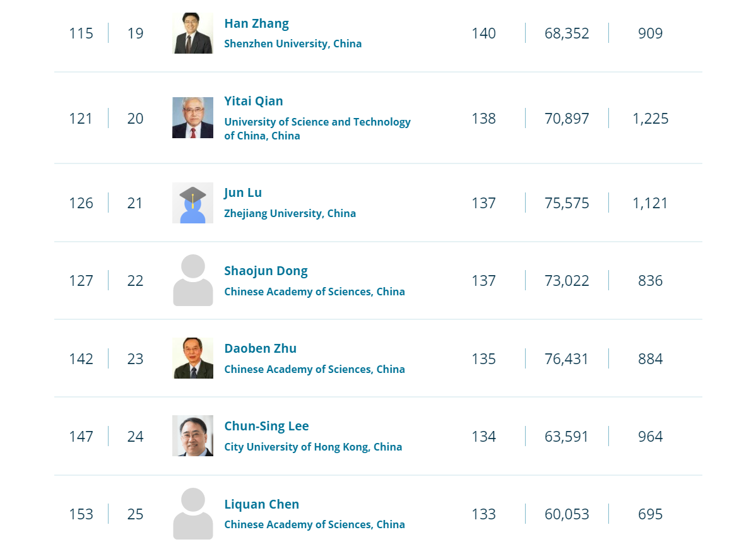Open the Chun-Sing Lee name link
This screenshot has height=549, width=756.
coord(267,426)
